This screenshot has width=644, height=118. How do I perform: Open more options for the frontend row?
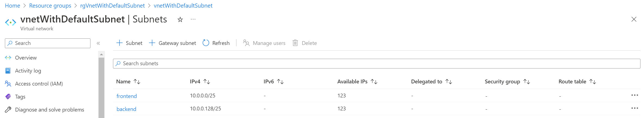coord(634,95)
